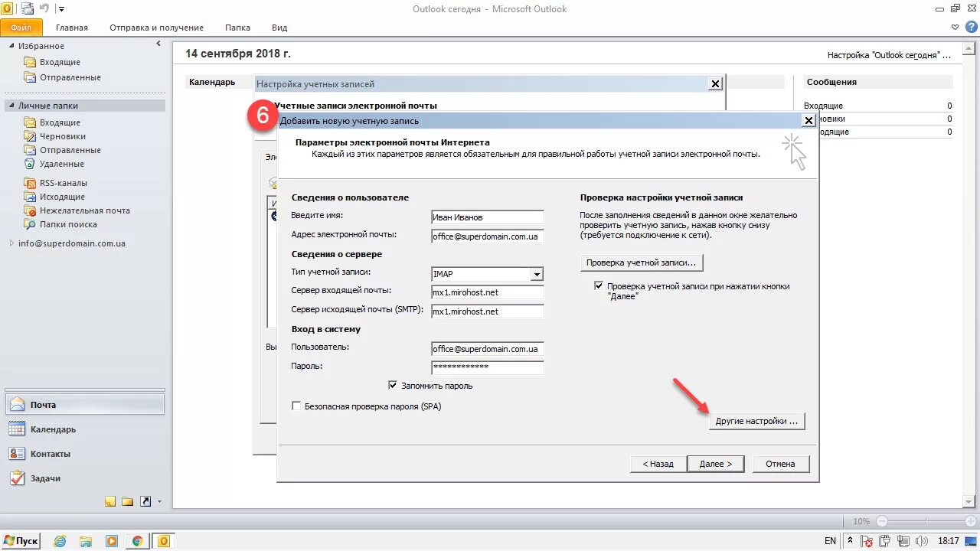
Task: Click the Черновики folder icon
Action: [x=30, y=136]
